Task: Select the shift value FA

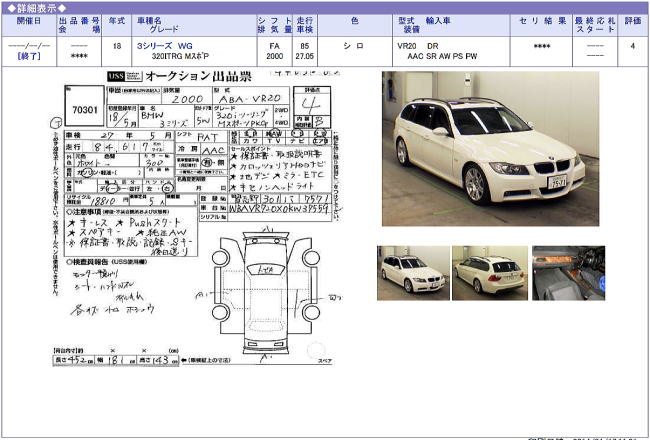Action: pyautogui.click(x=274, y=46)
